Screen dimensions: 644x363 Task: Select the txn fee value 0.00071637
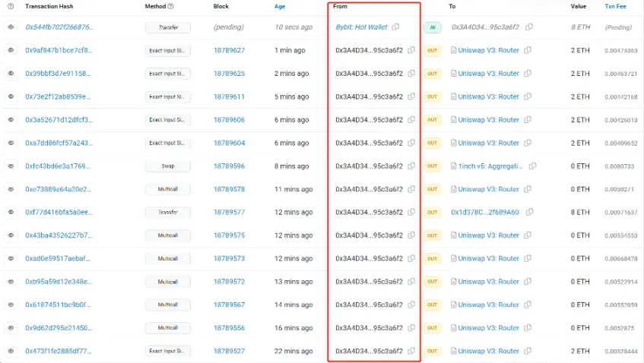click(621, 213)
